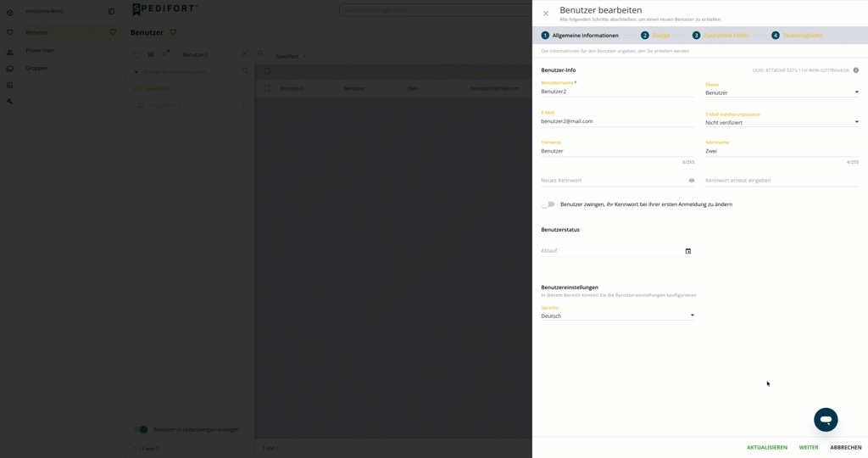Select the Spedifort branch tree item
Screen dimensions: 868x458
pyautogui.click(x=159, y=88)
